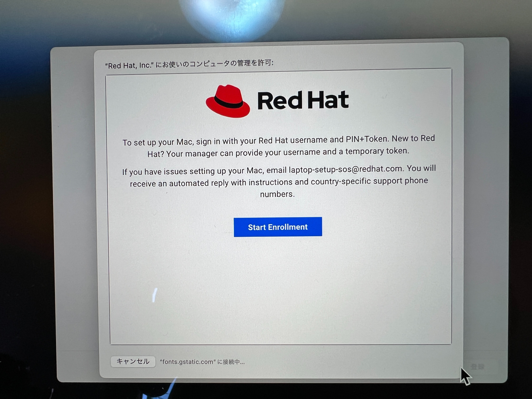The image size is (532, 399).
Task: Click the word "PIN+Token" in instructions
Action: click(367, 139)
